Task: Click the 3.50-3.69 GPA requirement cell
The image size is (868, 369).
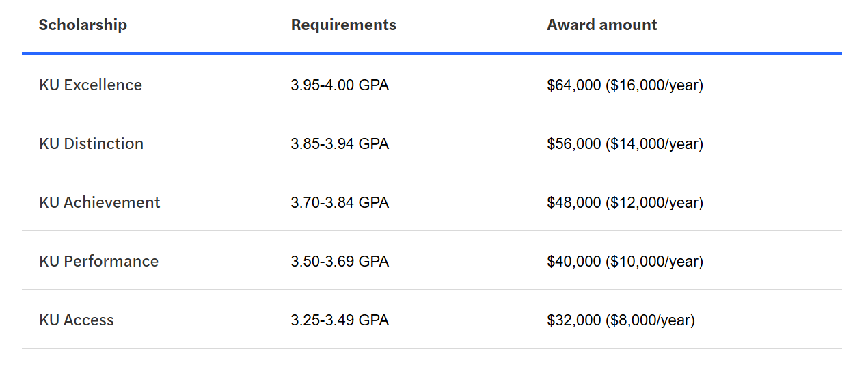Action: (x=340, y=262)
